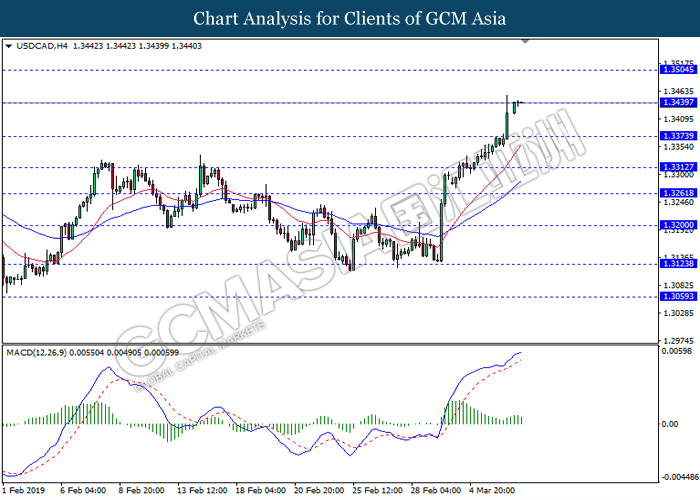
Task: Click the 8 Feb 20:00 time label
Action: click(x=141, y=490)
